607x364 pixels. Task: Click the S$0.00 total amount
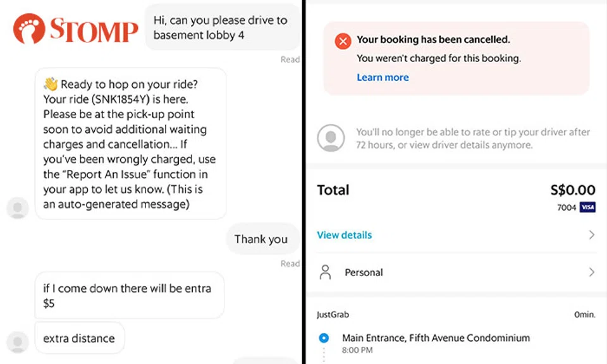572,190
